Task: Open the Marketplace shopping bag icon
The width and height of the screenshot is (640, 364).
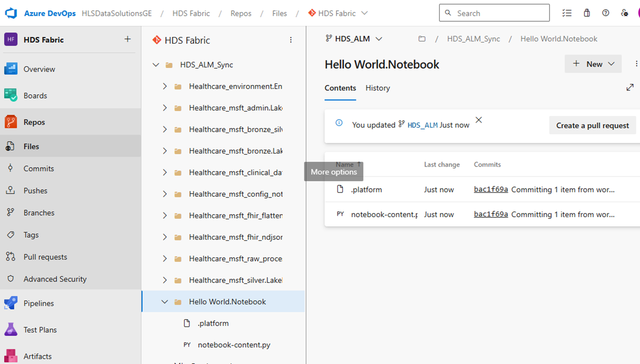Action: pos(587,13)
